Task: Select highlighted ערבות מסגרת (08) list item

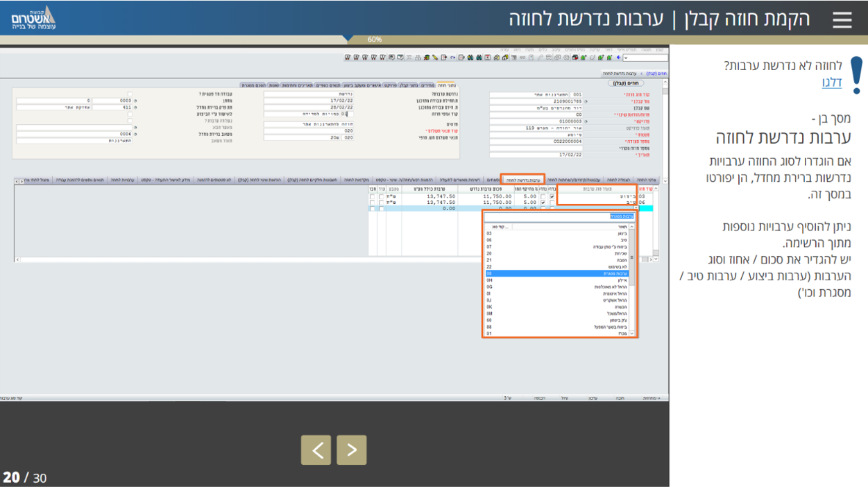Action: pyautogui.click(x=557, y=273)
